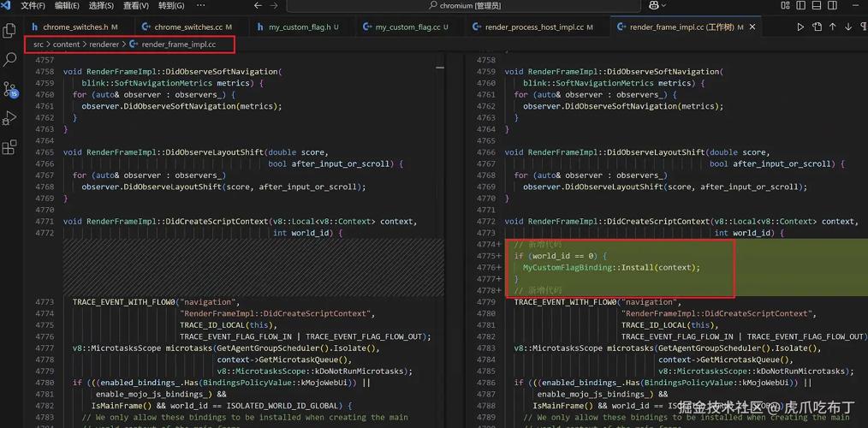Click 'TRACE_ID_LOCAL(this),' in left pane
This screenshot has width=868, height=428.
coord(228,325)
